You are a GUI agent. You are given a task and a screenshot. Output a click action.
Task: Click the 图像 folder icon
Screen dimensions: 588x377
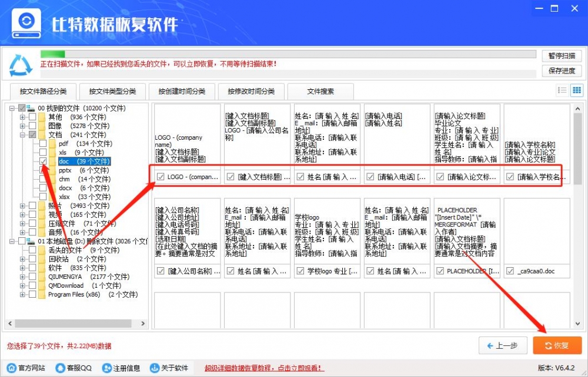pyautogui.click(x=42, y=126)
